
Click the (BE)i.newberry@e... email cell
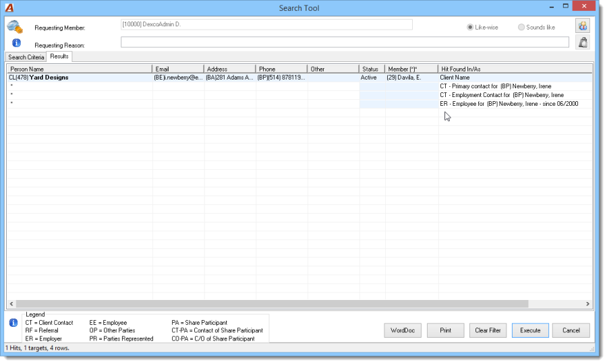pos(178,78)
